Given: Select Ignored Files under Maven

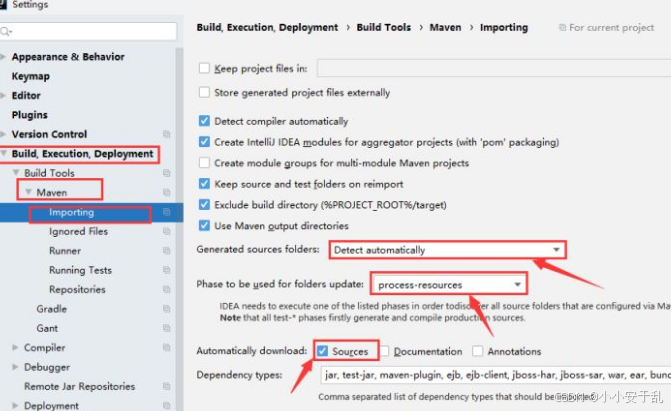Looking at the screenshot, I should pos(78,231).
